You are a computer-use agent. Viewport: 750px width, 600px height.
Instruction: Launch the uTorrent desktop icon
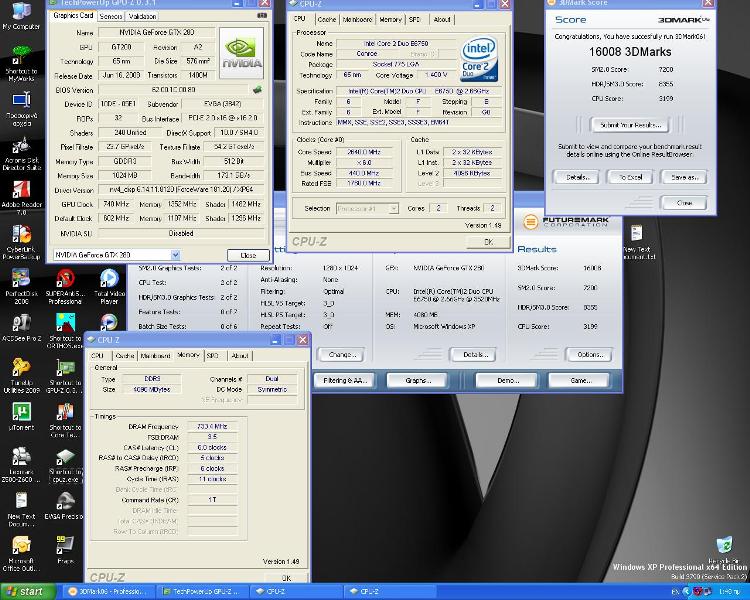(21, 416)
